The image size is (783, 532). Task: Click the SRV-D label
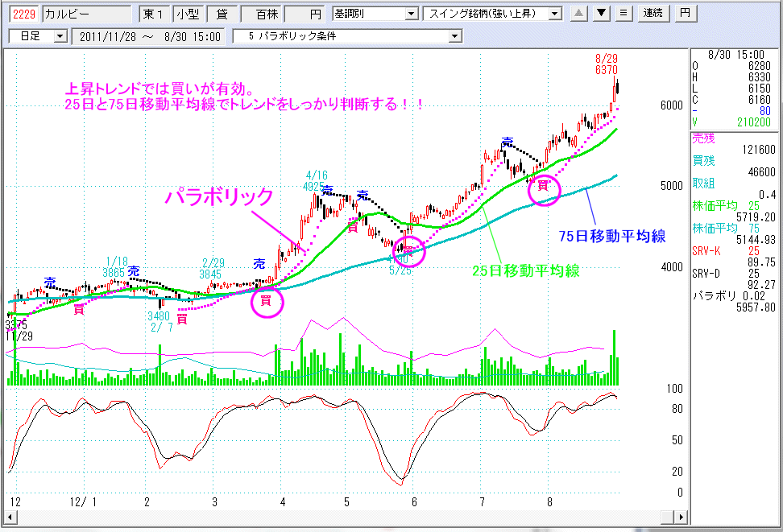[x=706, y=273]
